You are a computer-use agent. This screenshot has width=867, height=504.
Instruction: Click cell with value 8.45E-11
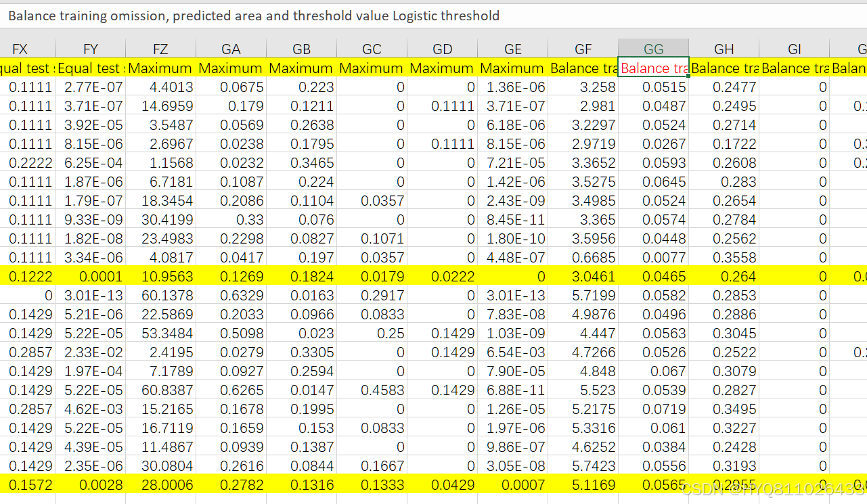[x=513, y=220]
